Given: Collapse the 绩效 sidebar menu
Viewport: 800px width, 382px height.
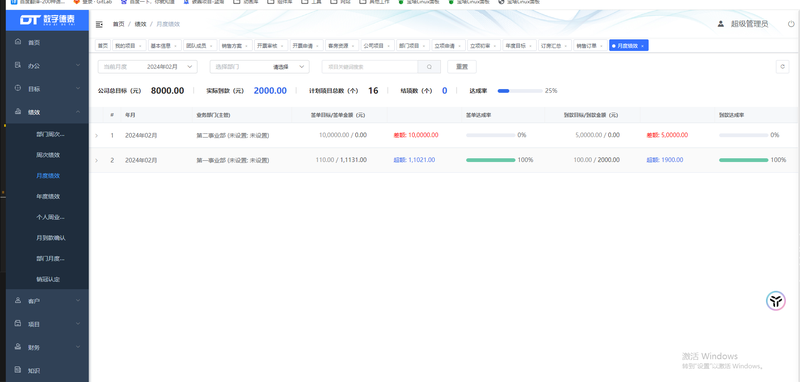Looking at the screenshot, I should click(x=47, y=112).
